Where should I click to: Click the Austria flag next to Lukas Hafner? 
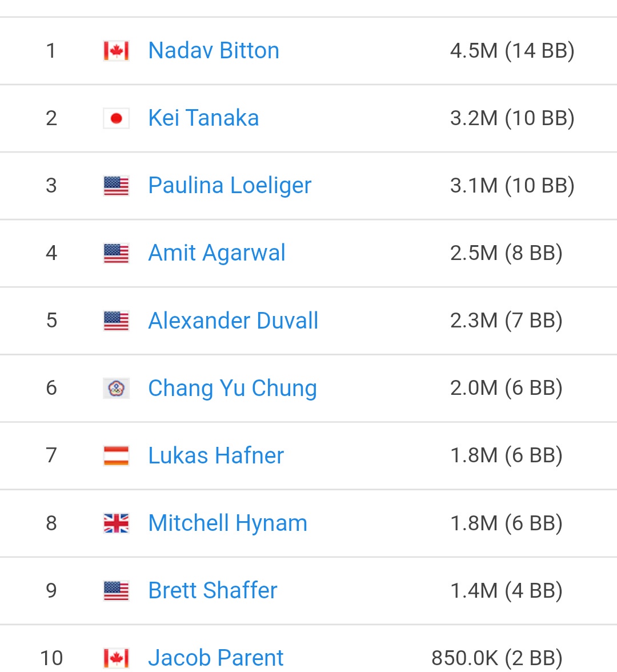[116, 456]
